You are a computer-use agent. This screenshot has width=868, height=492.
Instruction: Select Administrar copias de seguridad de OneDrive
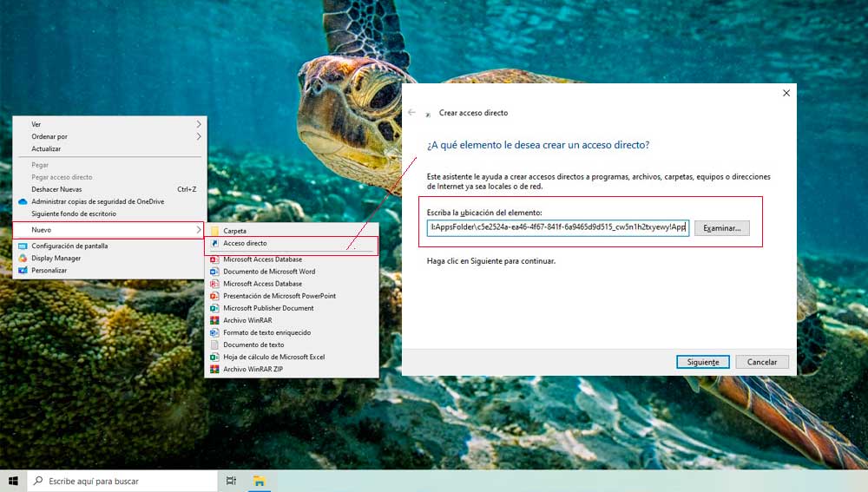point(97,201)
